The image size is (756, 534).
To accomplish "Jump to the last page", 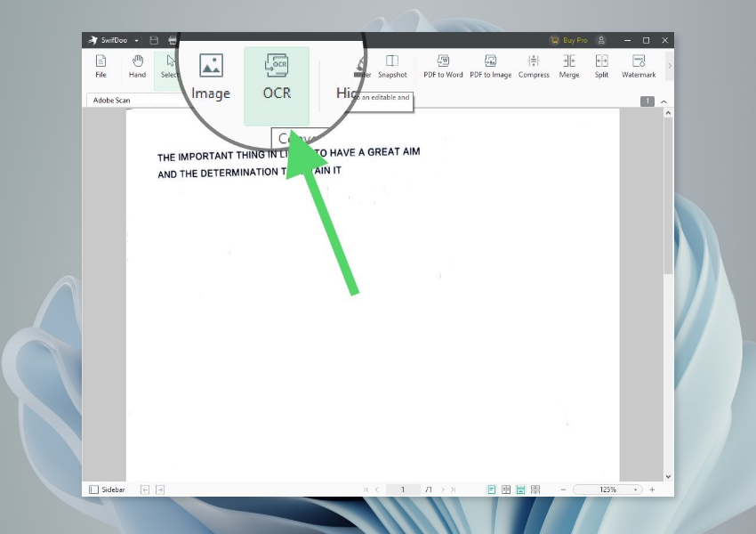I will pyautogui.click(x=454, y=489).
